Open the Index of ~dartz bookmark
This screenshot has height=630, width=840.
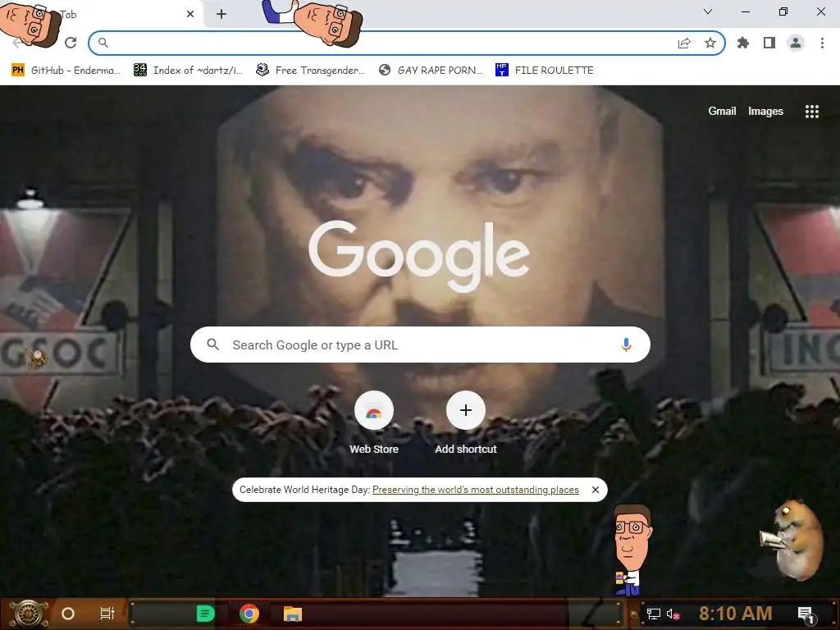pyautogui.click(x=188, y=71)
